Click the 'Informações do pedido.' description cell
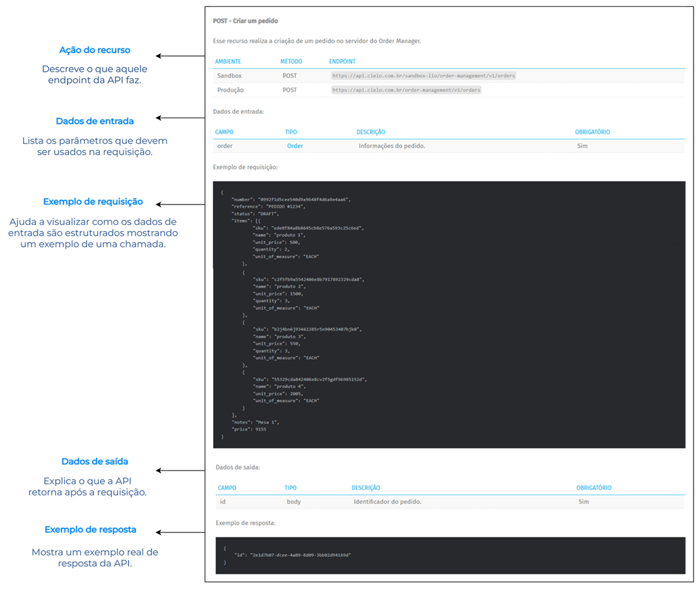This screenshot has width=700, height=594. (x=391, y=146)
